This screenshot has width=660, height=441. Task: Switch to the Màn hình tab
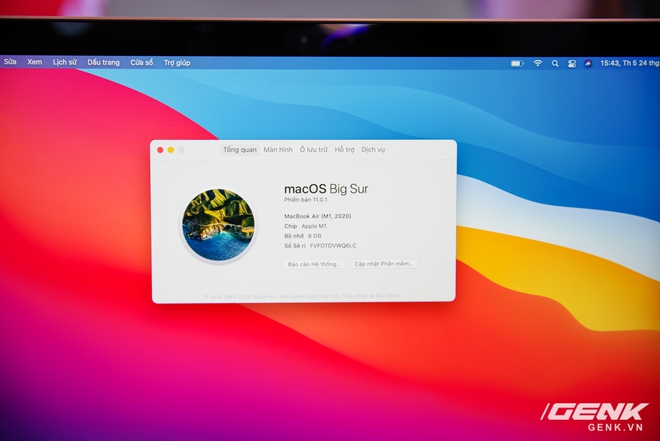click(x=278, y=149)
